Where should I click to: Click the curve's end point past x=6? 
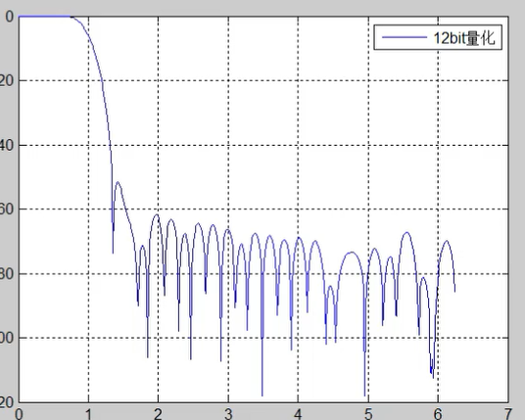point(454,291)
